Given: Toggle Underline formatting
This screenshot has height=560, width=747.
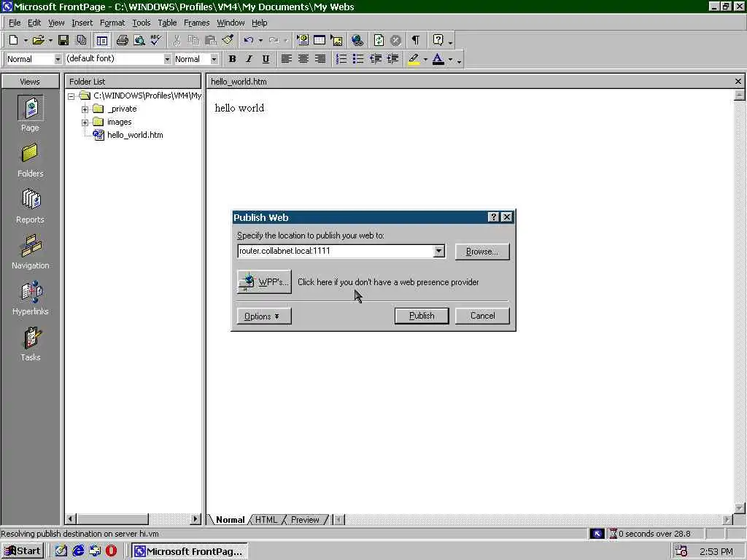Looking at the screenshot, I should pyautogui.click(x=266, y=59).
